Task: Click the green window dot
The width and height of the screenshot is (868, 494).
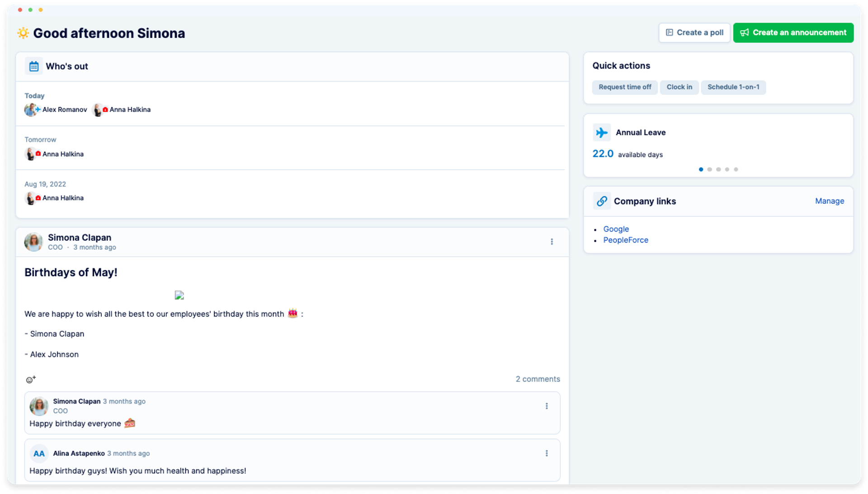Action: [30, 9]
